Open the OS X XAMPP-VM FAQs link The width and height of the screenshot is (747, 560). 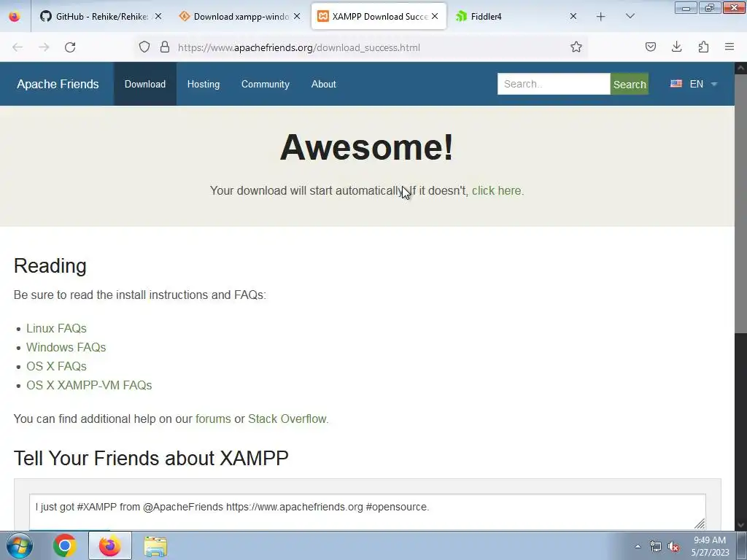click(x=89, y=385)
